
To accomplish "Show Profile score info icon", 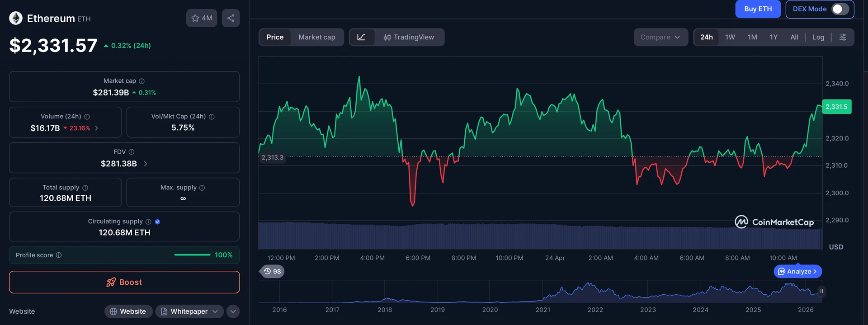I will (x=59, y=255).
